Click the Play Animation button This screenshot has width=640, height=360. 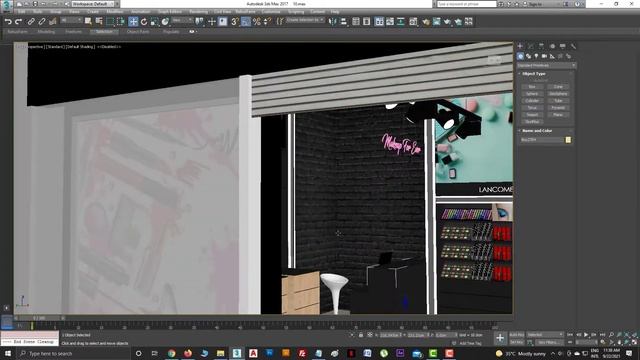pyautogui.click(x=586, y=335)
